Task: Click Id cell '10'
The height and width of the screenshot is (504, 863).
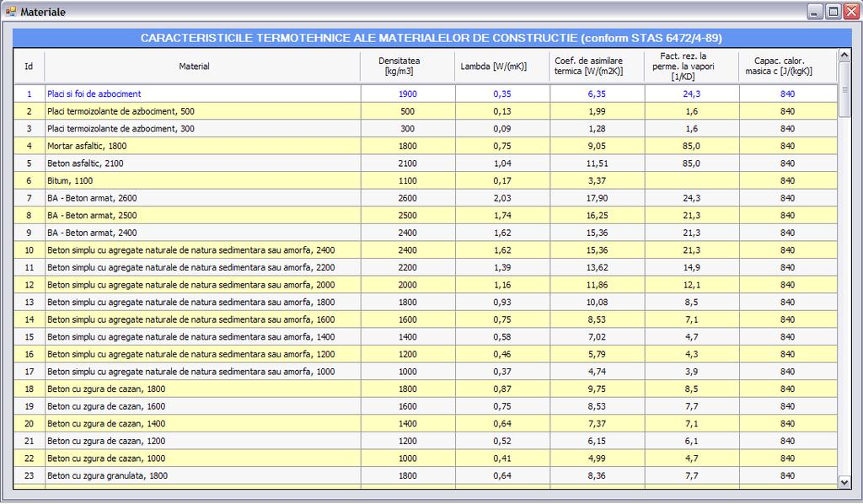Action: tap(29, 249)
